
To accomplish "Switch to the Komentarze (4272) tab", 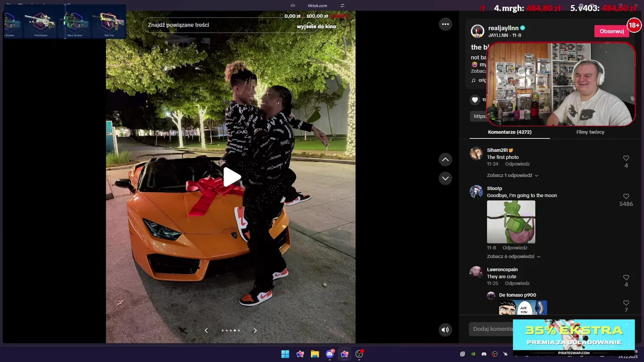I will click(x=510, y=132).
